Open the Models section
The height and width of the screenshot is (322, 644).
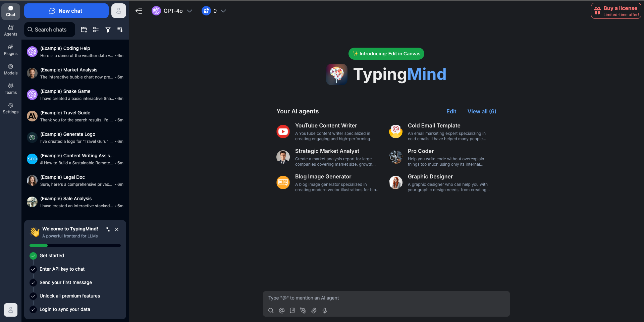coord(11,69)
